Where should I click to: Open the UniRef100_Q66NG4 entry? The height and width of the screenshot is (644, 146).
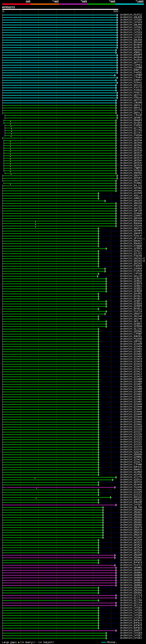131,585
